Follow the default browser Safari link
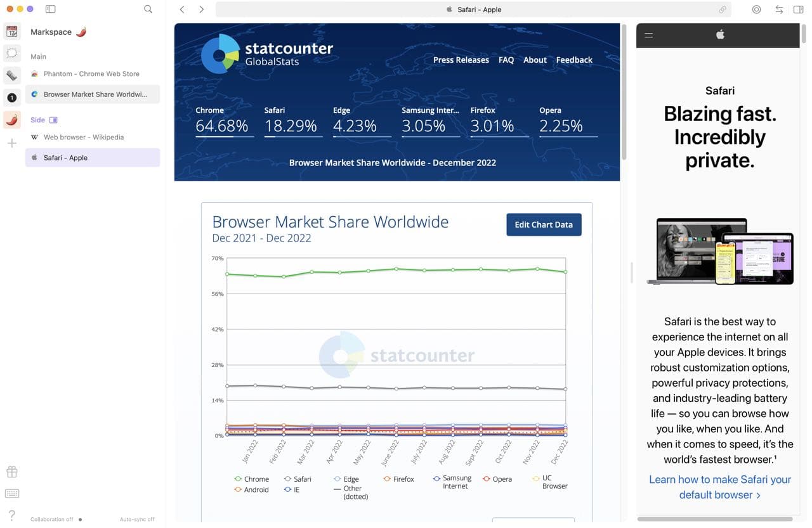The image size is (812, 528). coord(719,487)
